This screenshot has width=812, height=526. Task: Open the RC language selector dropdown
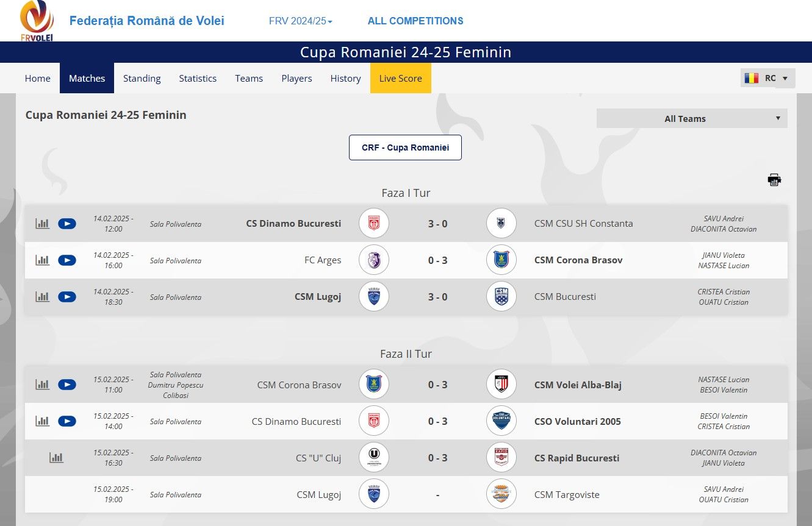click(767, 78)
